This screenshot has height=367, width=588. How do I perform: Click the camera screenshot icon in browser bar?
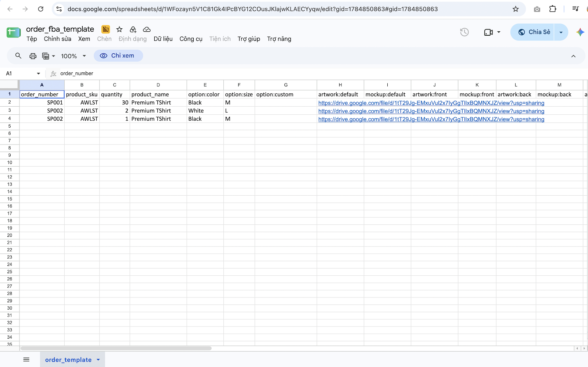pos(537,9)
